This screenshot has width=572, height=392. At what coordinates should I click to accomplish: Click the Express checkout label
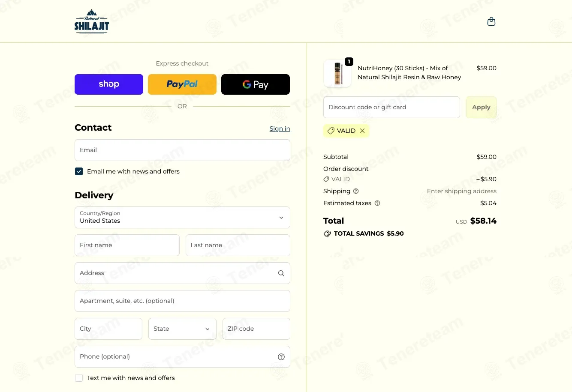coord(182,63)
